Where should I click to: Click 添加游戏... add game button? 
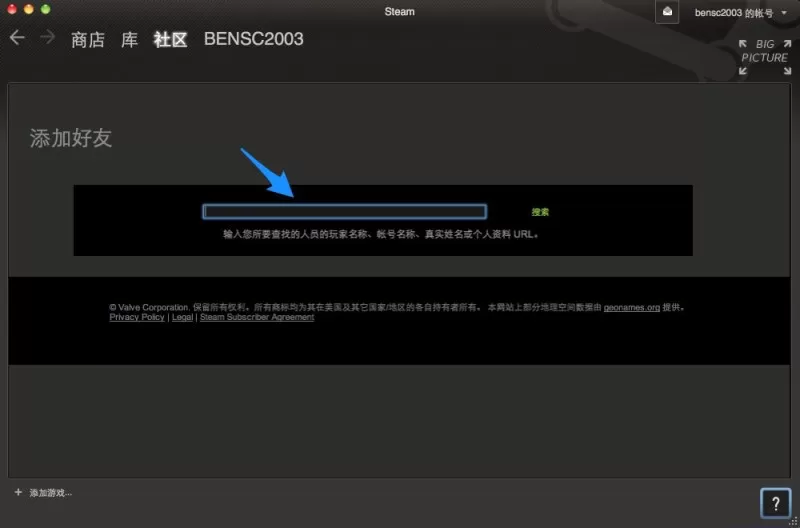point(51,493)
